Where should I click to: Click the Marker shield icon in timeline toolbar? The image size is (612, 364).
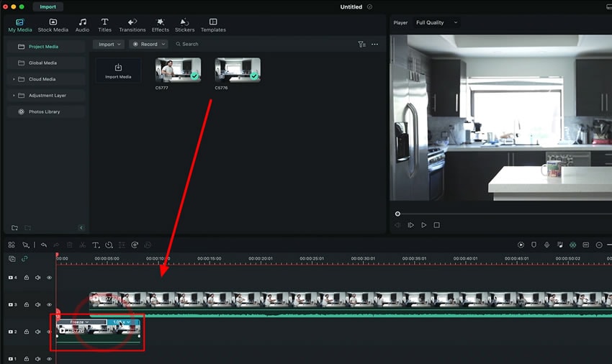click(x=534, y=245)
